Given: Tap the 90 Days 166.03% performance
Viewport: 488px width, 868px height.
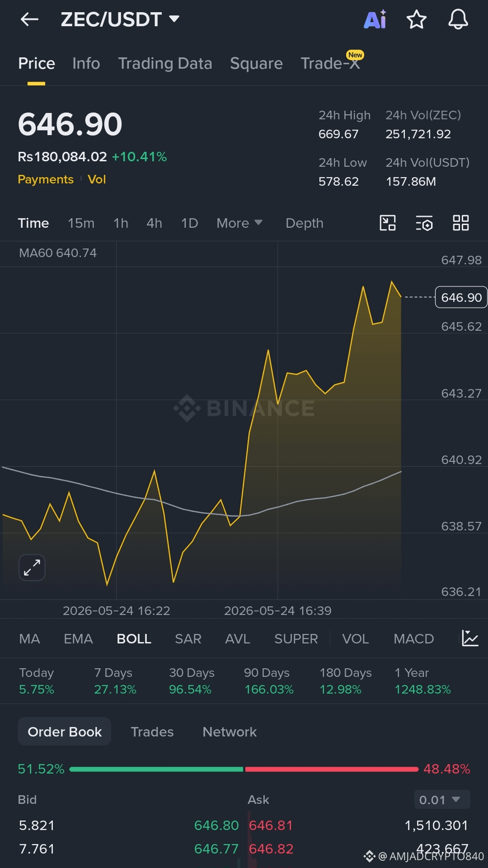Looking at the screenshot, I should [x=269, y=681].
